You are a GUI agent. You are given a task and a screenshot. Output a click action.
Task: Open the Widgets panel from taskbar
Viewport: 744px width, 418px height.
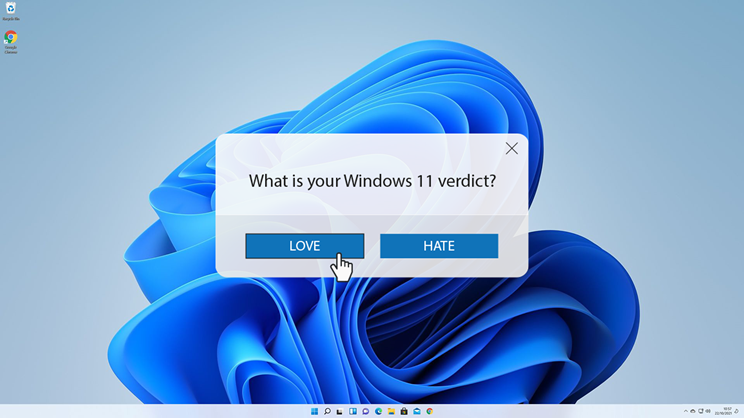pyautogui.click(x=353, y=411)
